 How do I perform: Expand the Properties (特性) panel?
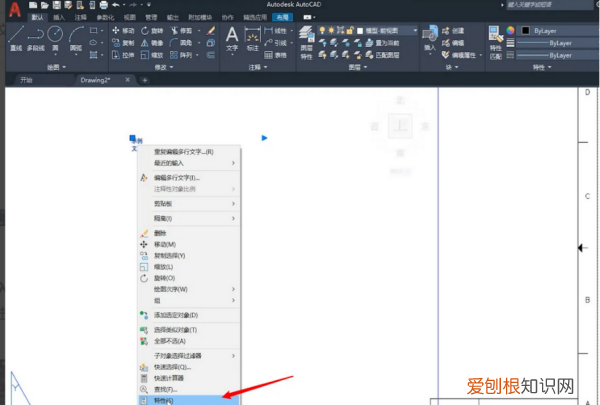[542, 67]
